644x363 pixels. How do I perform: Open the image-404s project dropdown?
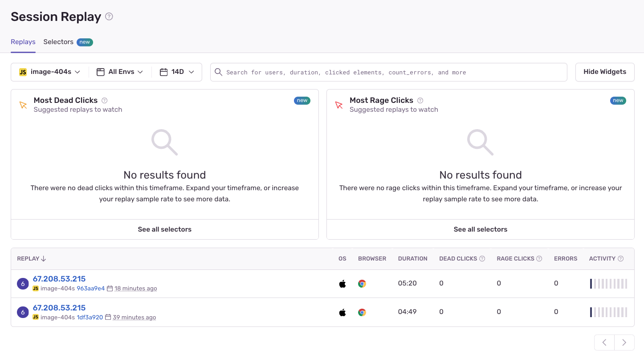(49, 72)
